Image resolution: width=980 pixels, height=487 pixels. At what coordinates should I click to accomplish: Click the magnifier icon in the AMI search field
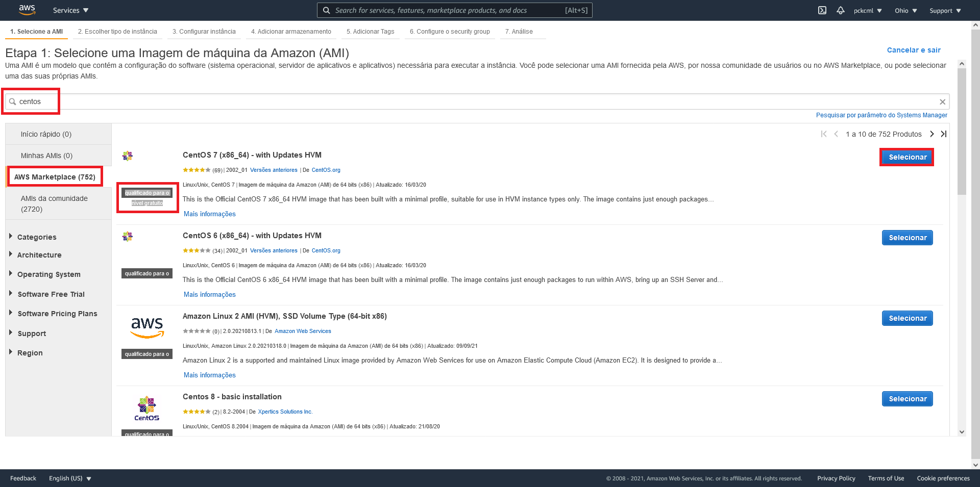point(11,101)
